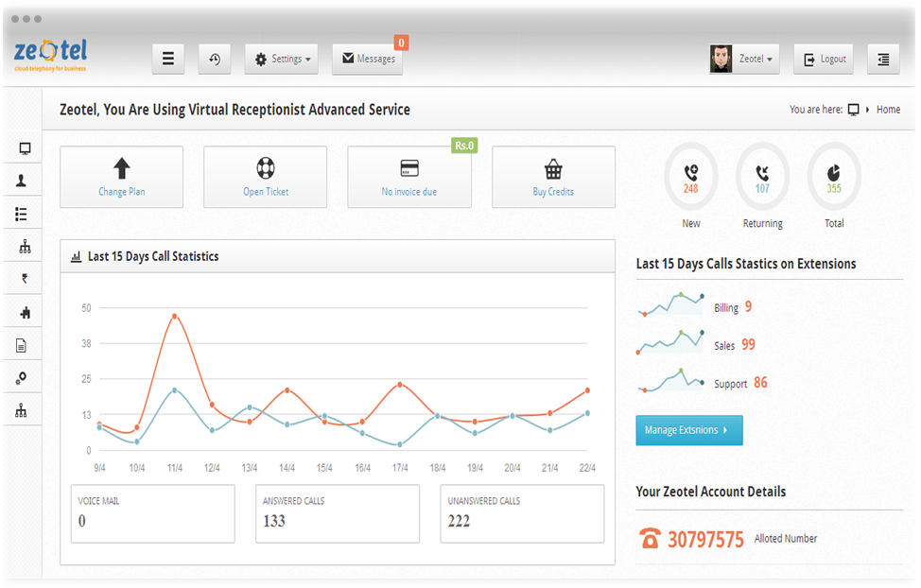921x588 pixels.
Task: Click the hierarchy icon above the rupee icon
Action: (x=25, y=247)
